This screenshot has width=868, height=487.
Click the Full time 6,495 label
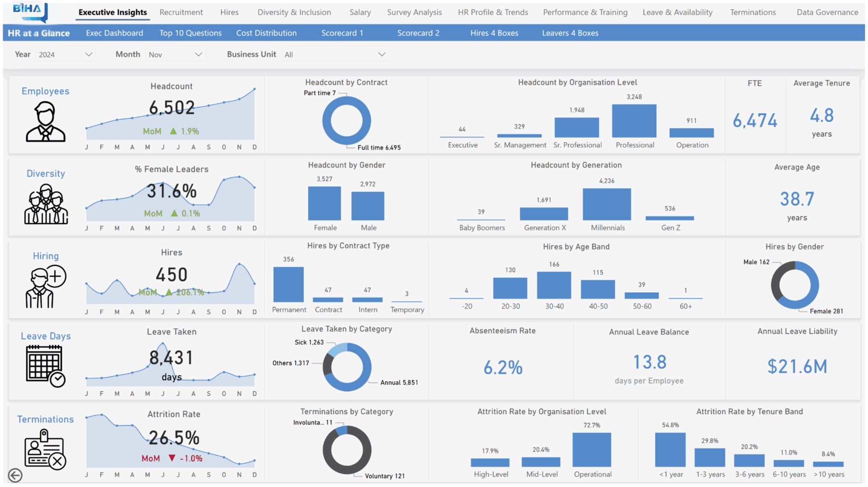tap(379, 147)
